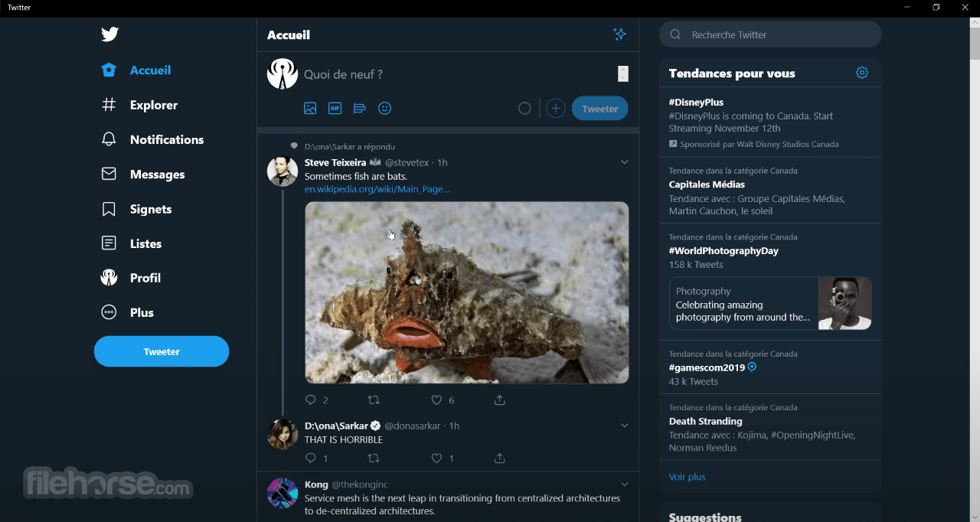Like Steve Teixeira's fish tweet
The image size is (980, 522).
pos(436,400)
